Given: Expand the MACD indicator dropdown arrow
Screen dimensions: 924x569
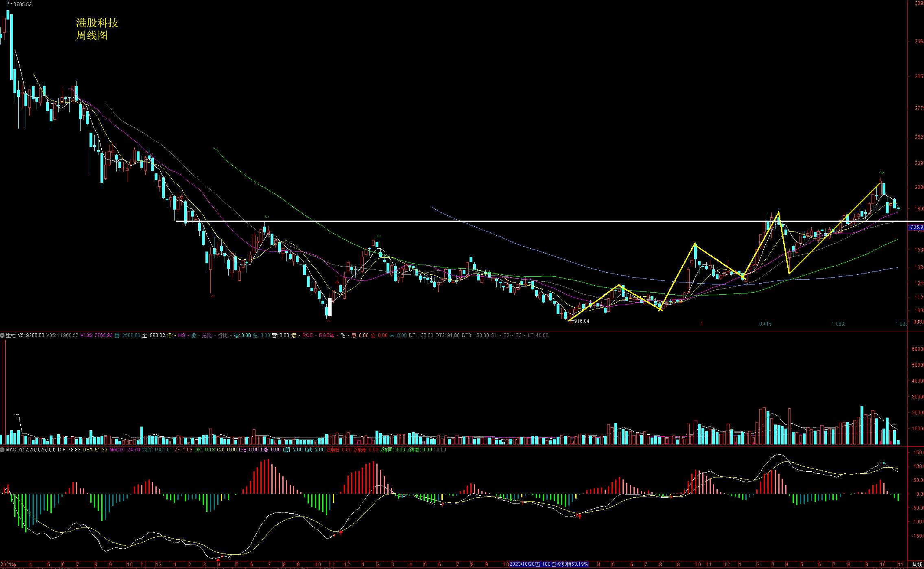Looking at the screenshot, I should [x=2, y=450].
